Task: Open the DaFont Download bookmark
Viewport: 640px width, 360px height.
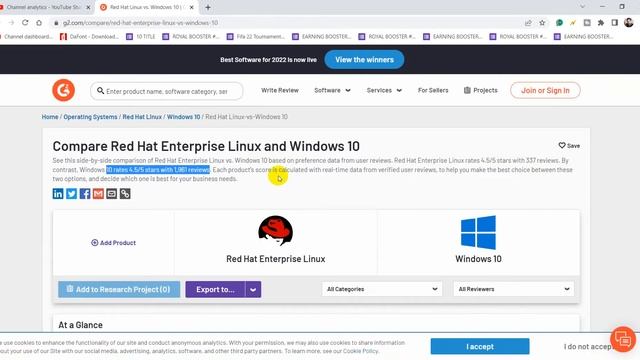Action: point(89,37)
